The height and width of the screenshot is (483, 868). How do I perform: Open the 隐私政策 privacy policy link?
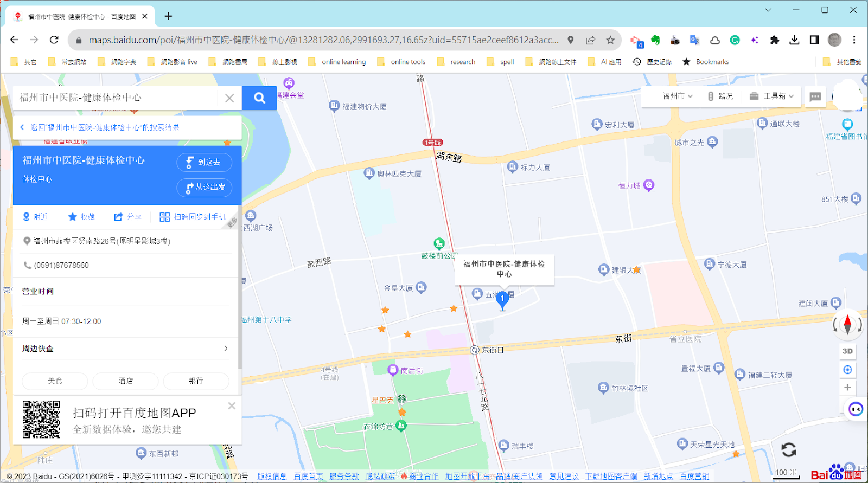(380, 476)
